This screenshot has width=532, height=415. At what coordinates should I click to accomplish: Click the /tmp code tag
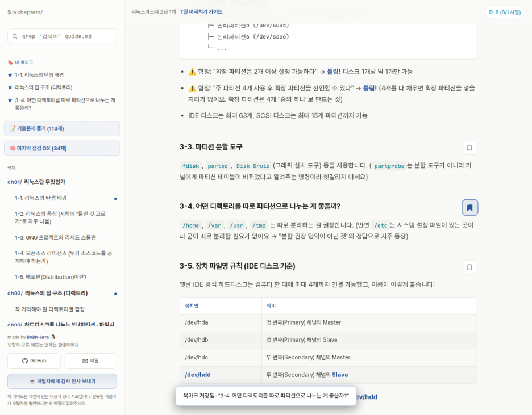pyautogui.click(x=259, y=225)
